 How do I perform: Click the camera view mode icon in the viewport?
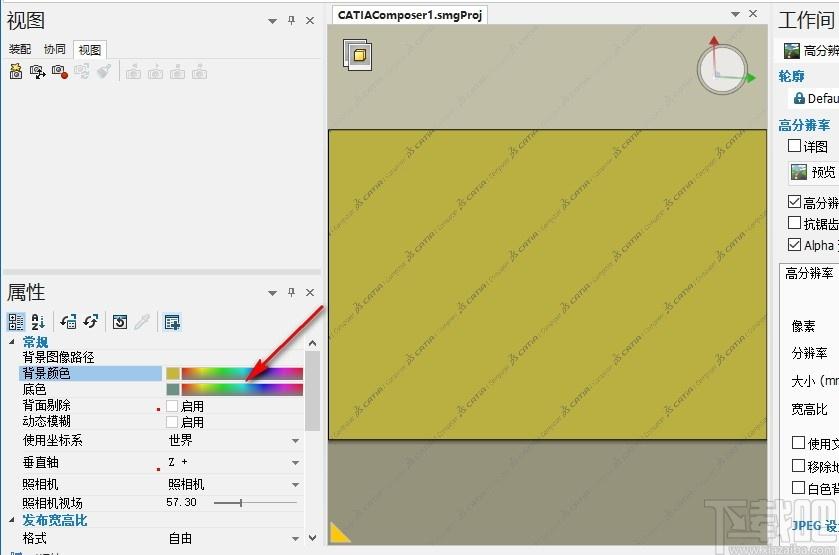point(357,55)
